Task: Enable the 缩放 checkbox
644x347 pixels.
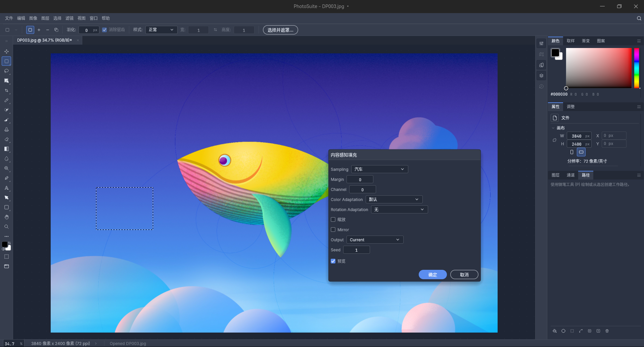Action: click(x=333, y=219)
